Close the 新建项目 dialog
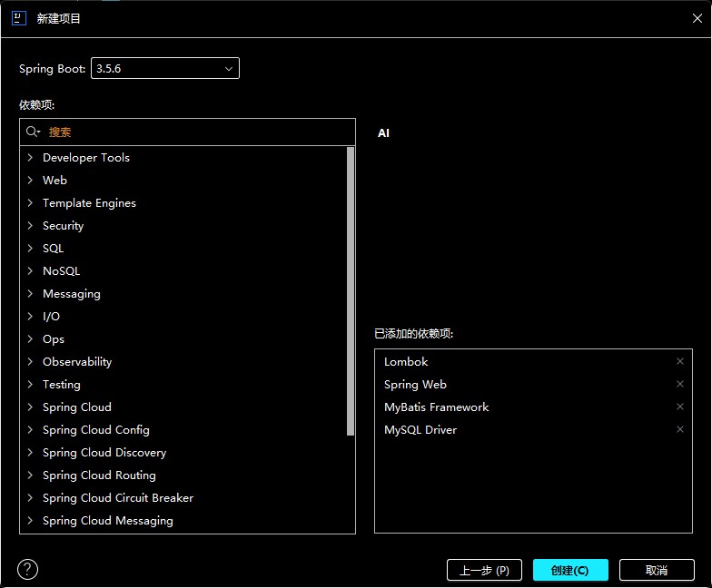This screenshot has height=588, width=712. [697, 18]
